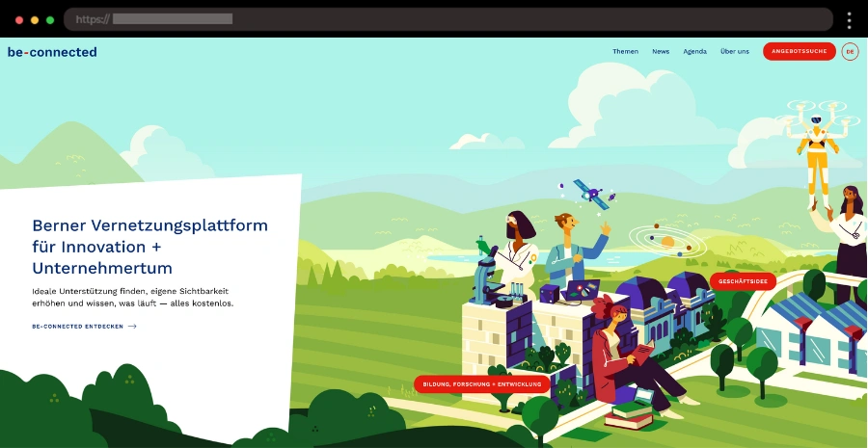The height and width of the screenshot is (448, 868).
Task: Open the Agenda navigation item
Action: coord(694,52)
